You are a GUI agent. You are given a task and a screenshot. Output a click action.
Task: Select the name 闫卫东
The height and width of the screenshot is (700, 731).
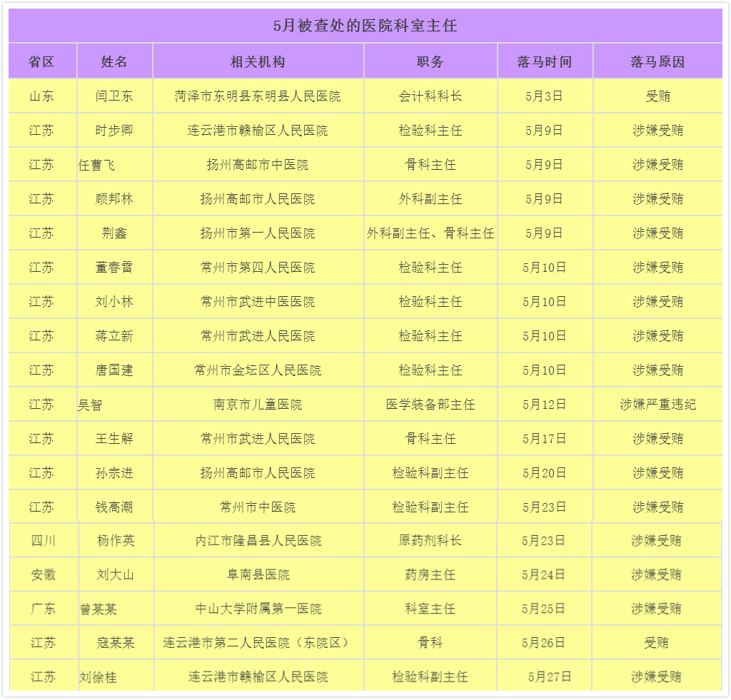click(114, 96)
